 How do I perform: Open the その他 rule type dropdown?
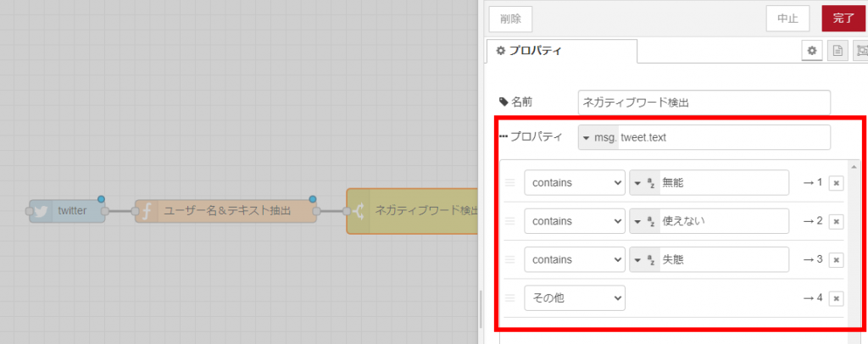click(x=575, y=297)
